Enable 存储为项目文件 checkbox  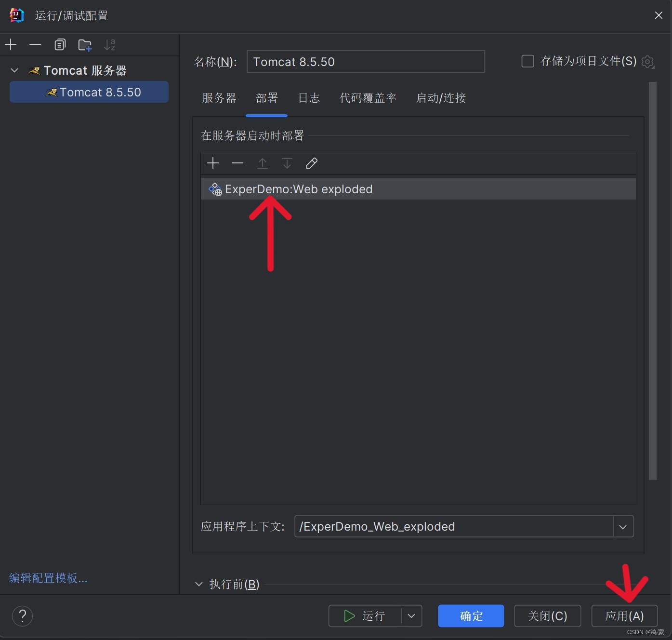pos(528,61)
